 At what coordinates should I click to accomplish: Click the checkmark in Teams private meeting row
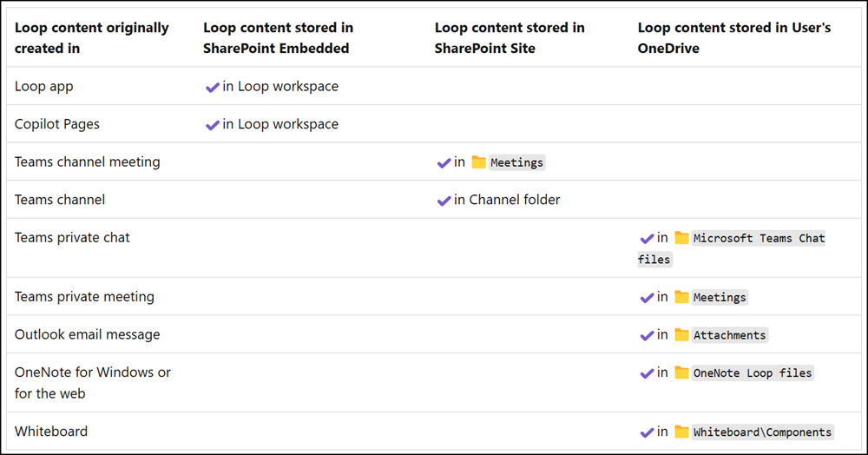pyautogui.click(x=648, y=298)
